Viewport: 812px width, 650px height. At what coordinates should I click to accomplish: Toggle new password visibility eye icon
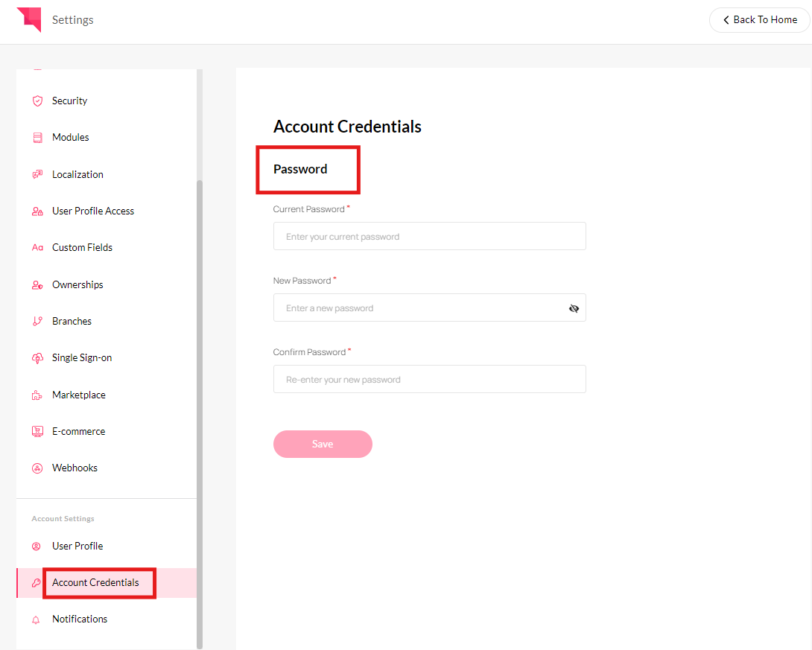click(x=574, y=308)
